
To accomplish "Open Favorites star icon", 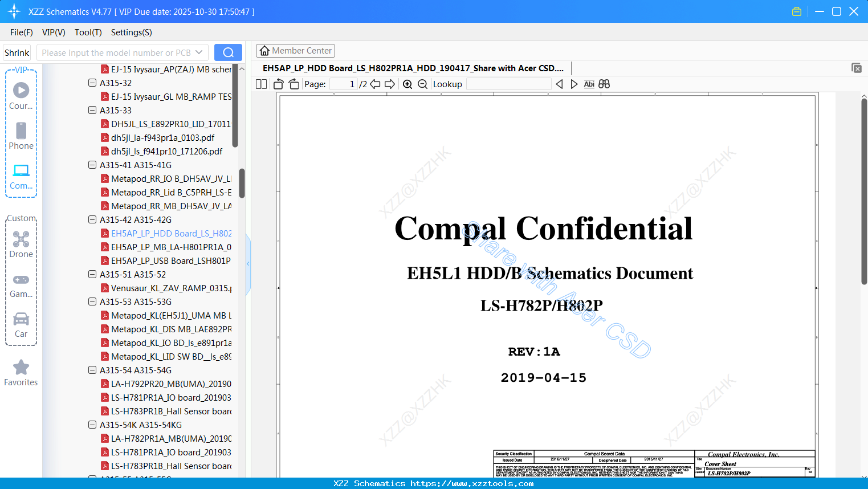I will click(21, 367).
